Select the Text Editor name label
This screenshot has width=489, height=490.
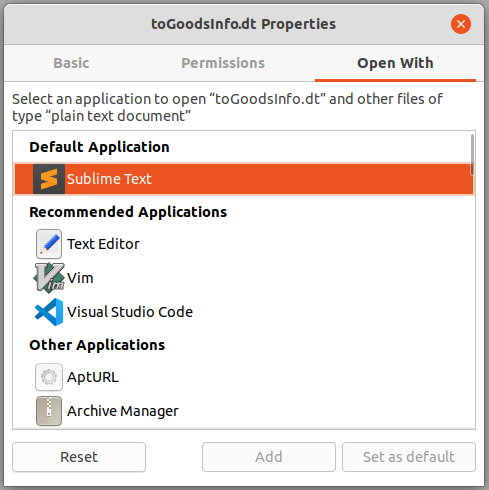(103, 244)
